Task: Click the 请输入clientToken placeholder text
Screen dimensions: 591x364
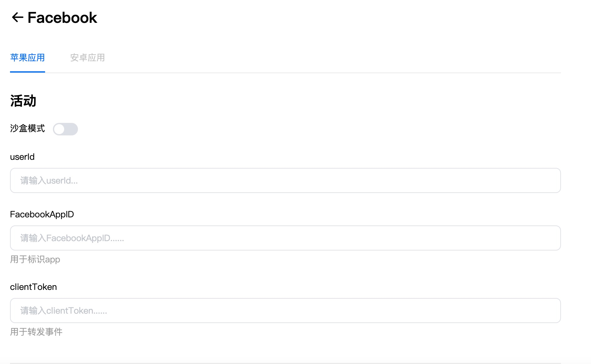Action: click(64, 311)
